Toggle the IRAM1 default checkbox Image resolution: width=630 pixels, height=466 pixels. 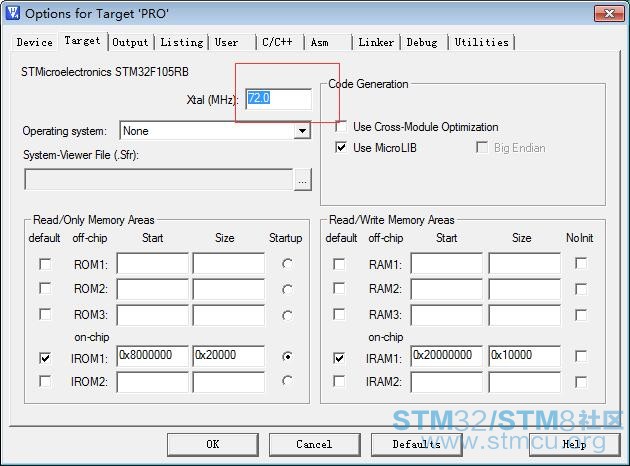pos(339,358)
